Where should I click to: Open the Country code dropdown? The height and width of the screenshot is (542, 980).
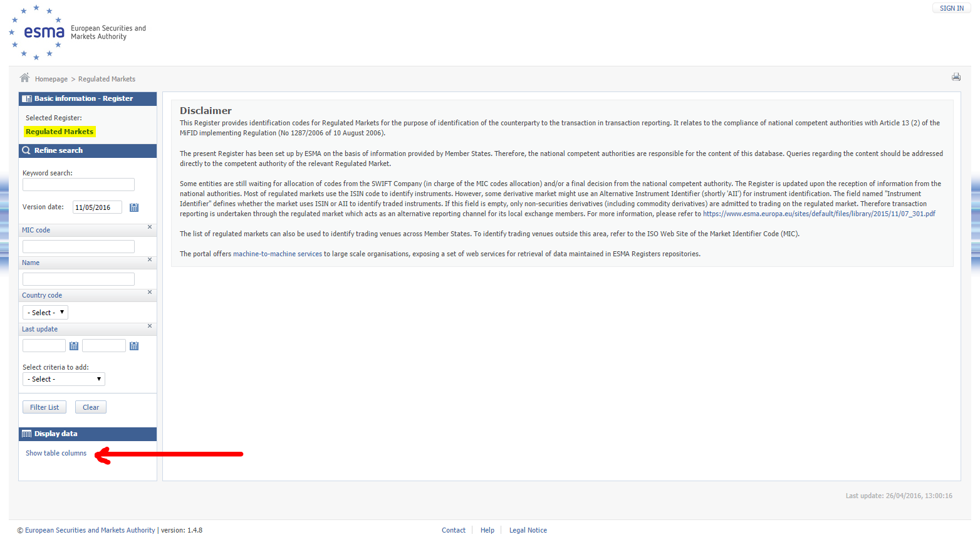pyautogui.click(x=45, y=312)
